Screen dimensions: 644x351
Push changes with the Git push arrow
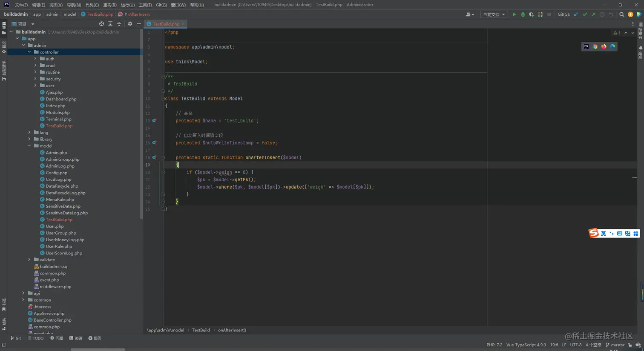(x=593, y=14)
